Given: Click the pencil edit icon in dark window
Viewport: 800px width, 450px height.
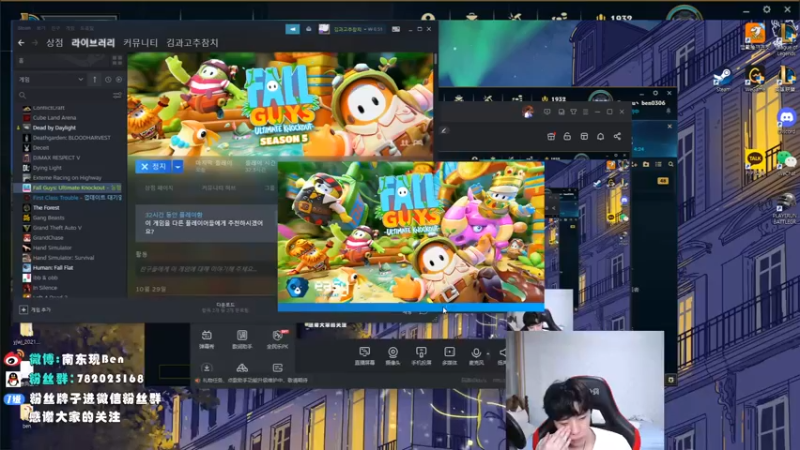Looking at the screenshot, I should [444, 131].
